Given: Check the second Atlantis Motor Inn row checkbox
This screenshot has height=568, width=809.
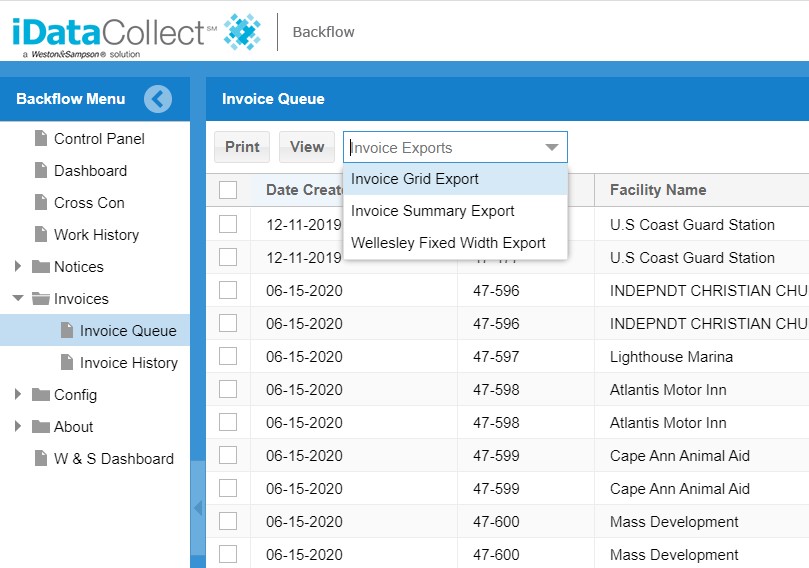Looking at the screenshot, I should [228, 423].
